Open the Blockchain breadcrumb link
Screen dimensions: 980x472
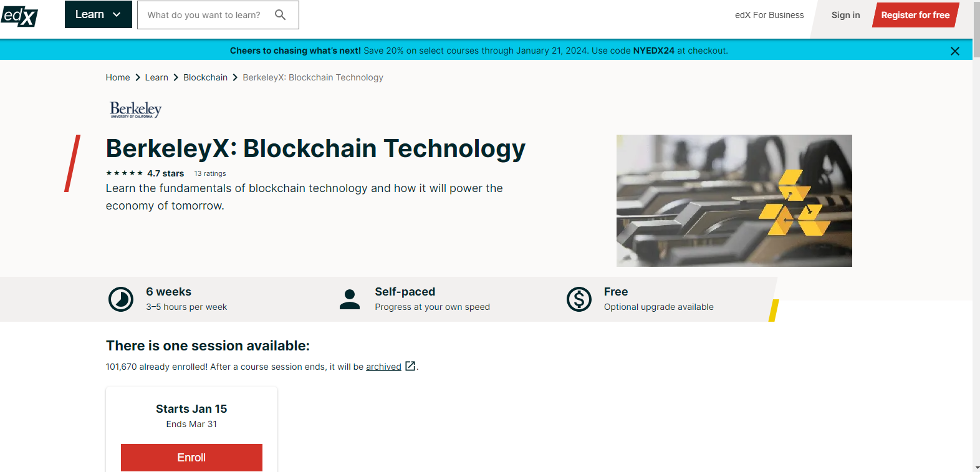pos(205,77)
